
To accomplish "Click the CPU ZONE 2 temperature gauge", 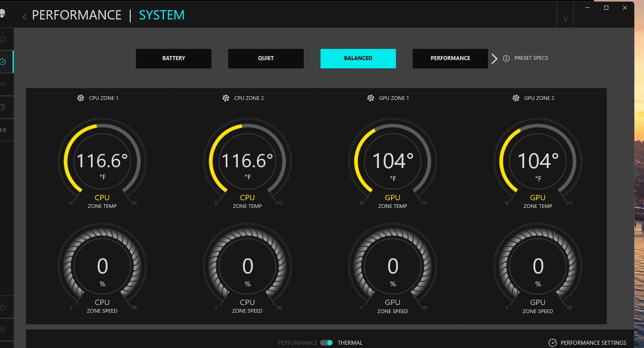I will point(247,162).
